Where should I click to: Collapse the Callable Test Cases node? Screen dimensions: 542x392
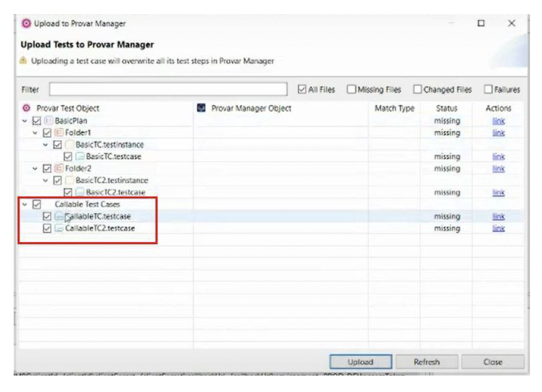point(24,205)
